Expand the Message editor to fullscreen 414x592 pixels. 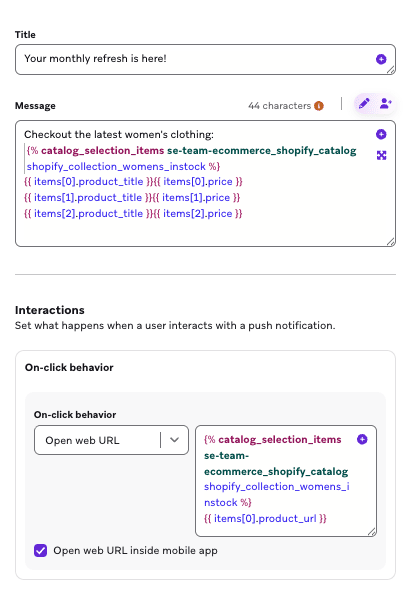coord(382,155)
